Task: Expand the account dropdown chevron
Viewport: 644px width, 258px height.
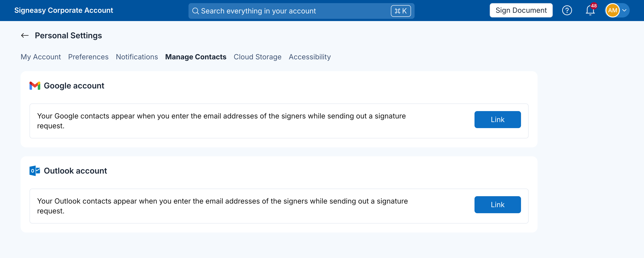Action: (624, 11)
